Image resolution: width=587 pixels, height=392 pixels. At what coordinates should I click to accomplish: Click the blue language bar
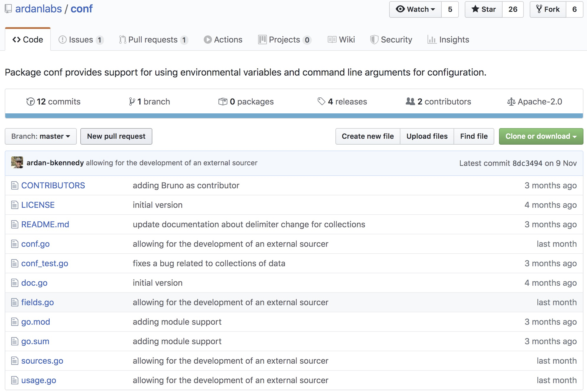pyautogui.click(x=293, y=116)
